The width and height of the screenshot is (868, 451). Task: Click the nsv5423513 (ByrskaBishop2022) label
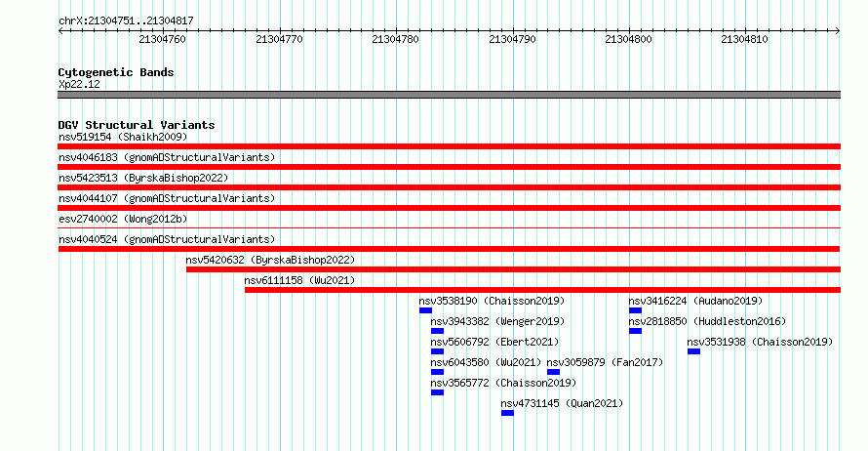coord(143,178)
